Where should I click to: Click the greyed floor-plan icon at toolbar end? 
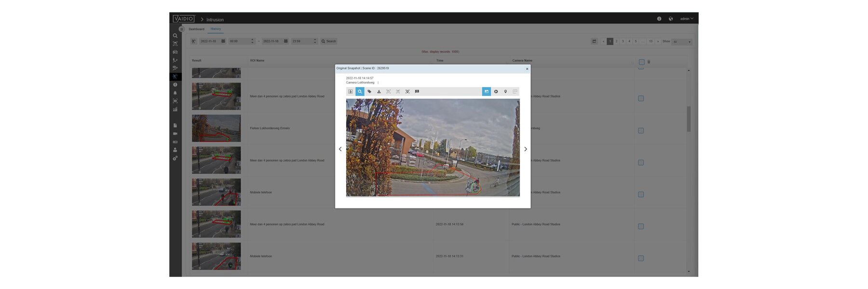click(x=515, y=92)
